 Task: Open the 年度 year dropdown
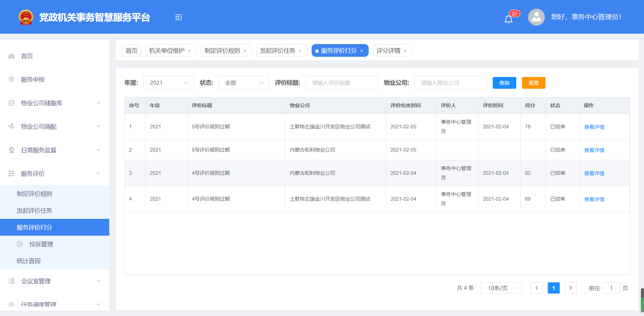coord(168,83)
